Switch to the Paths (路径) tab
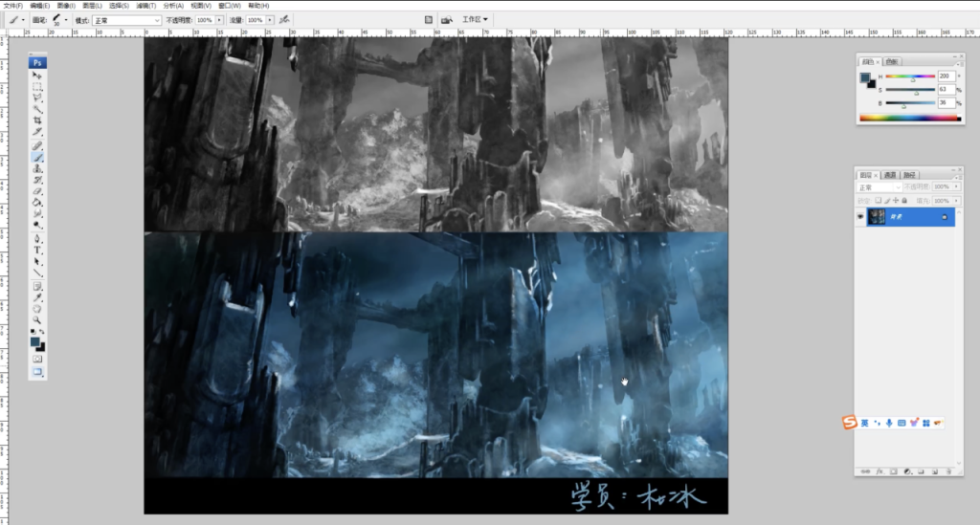 909,175
